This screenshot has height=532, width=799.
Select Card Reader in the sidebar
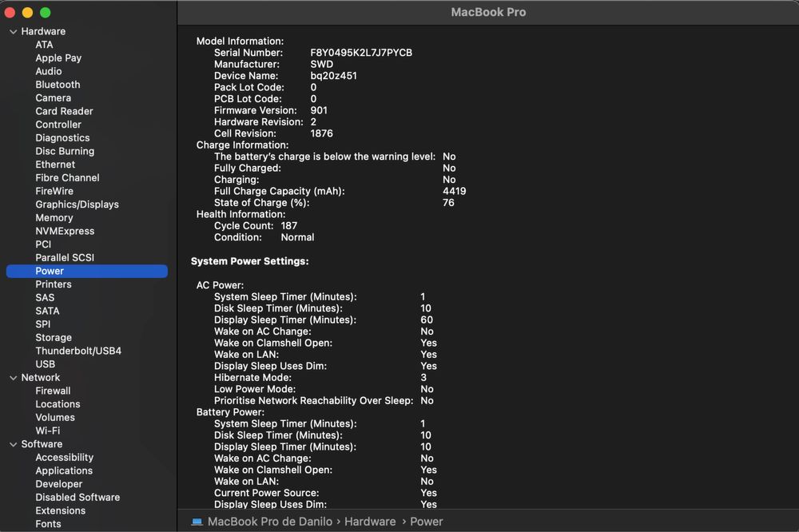point(64,111)
